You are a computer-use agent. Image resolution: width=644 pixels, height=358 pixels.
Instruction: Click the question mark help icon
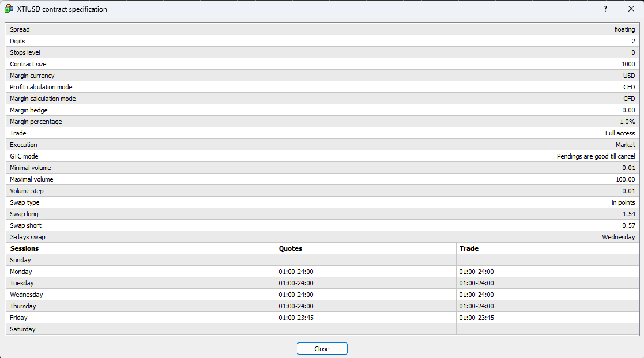(x=605, y=9)
